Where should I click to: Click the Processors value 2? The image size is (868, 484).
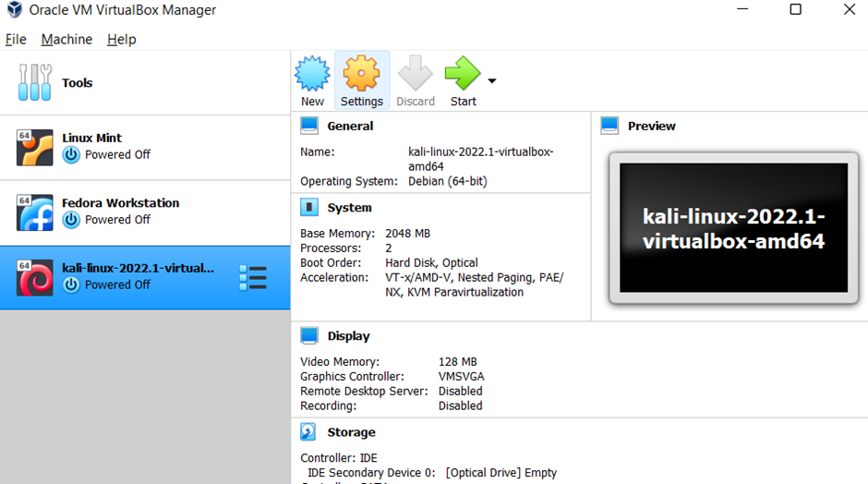tap(389, 248)
